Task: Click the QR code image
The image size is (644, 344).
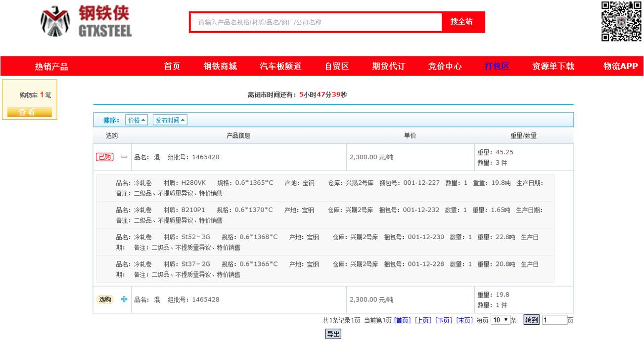Action: point(621,21)
